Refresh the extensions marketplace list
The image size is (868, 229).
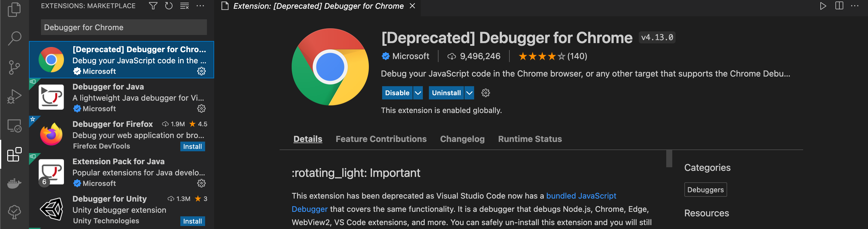[x=169, y=6]
